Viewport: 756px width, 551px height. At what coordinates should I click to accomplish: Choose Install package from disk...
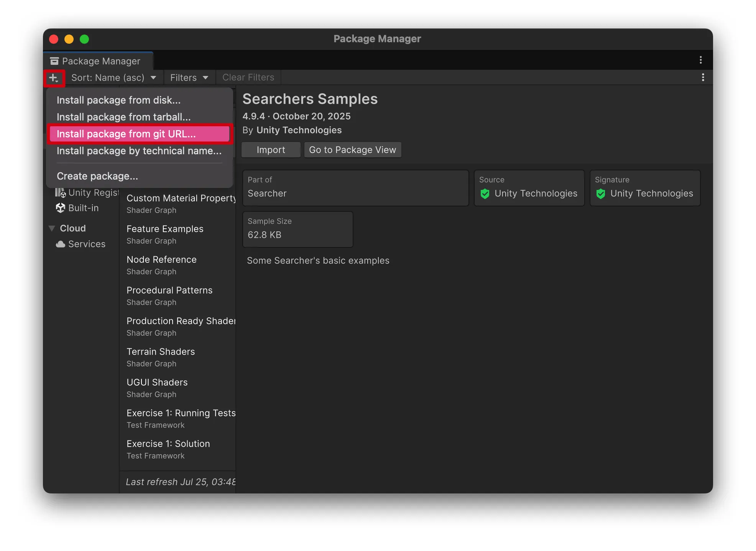coord(140,100)
